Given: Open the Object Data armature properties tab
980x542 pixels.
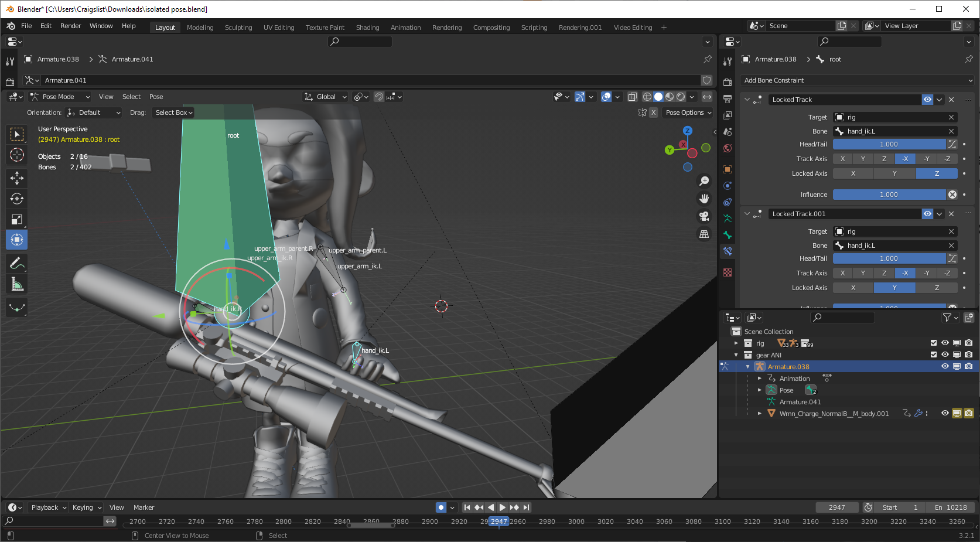Looking at the screenshot, I should pyautogui.click(x=728, y=219).
